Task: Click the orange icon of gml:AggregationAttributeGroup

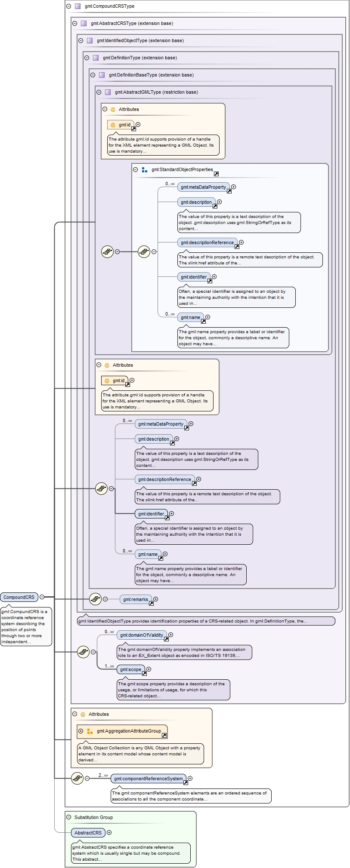Action: 90,731
